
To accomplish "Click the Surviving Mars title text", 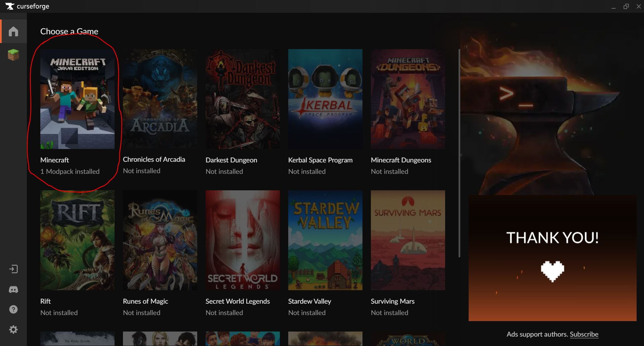I will 392,301.
